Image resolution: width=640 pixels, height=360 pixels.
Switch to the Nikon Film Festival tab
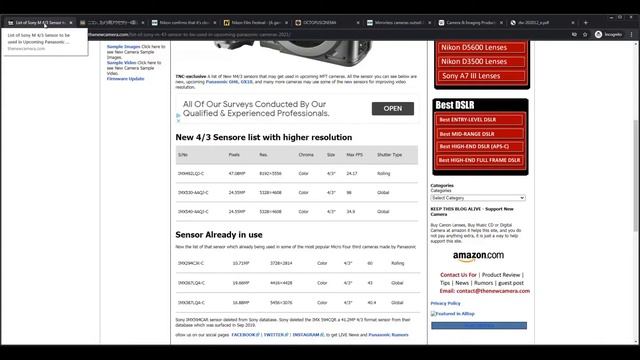pos(256,23)
